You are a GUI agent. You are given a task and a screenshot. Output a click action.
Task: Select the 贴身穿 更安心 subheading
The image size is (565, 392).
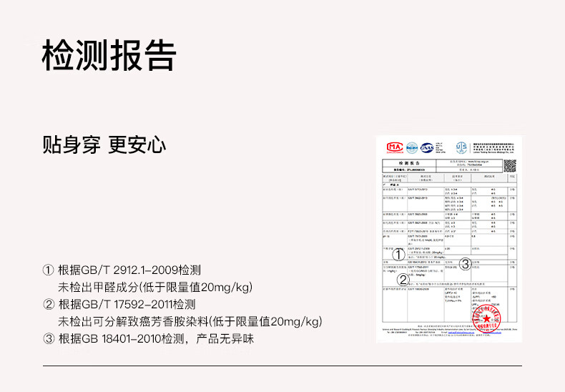click(x=104, y=144)
